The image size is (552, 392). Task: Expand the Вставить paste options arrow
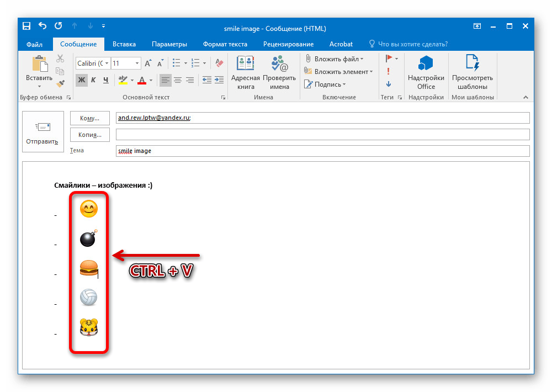coord(39,86)
